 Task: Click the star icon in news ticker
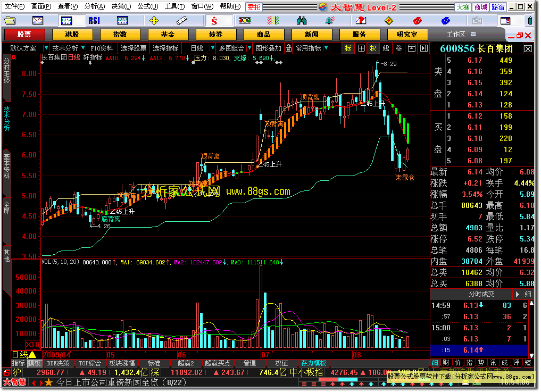(48, 382)
